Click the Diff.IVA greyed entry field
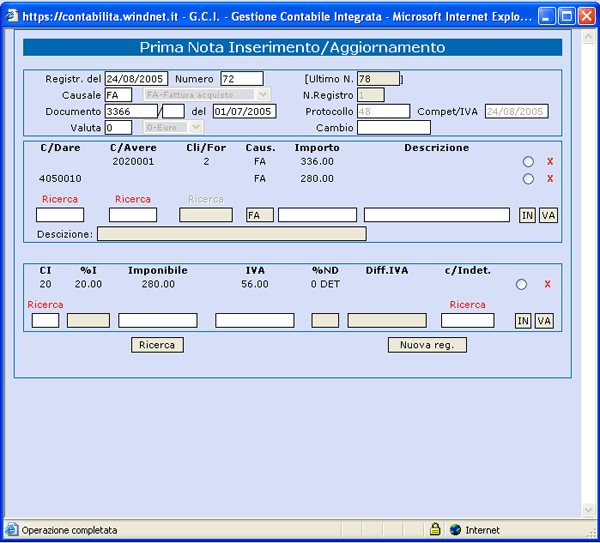 pyautogui.click(x=387, y=321)
